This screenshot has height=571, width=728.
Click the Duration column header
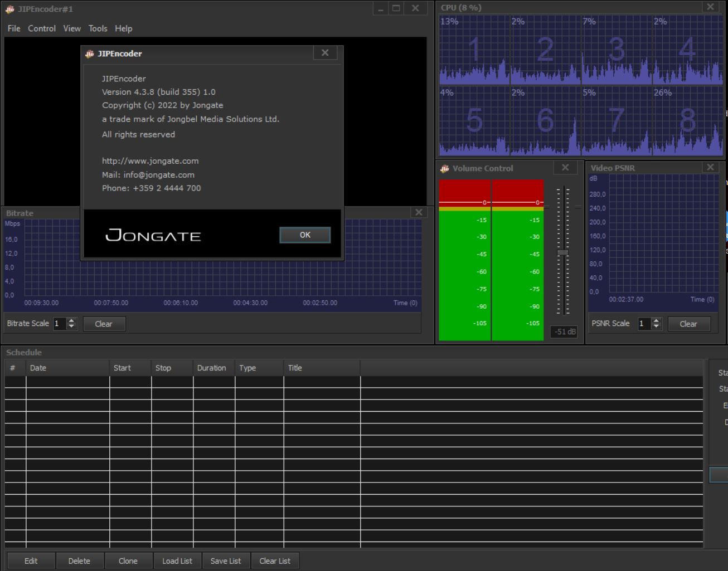tap(214, 368)
